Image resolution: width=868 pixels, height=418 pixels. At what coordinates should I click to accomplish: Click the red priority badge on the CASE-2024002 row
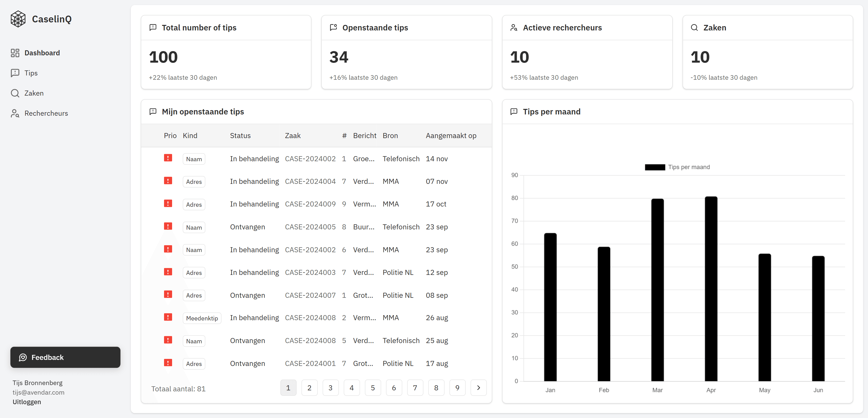pyautogui.click(x=168, y=158)
